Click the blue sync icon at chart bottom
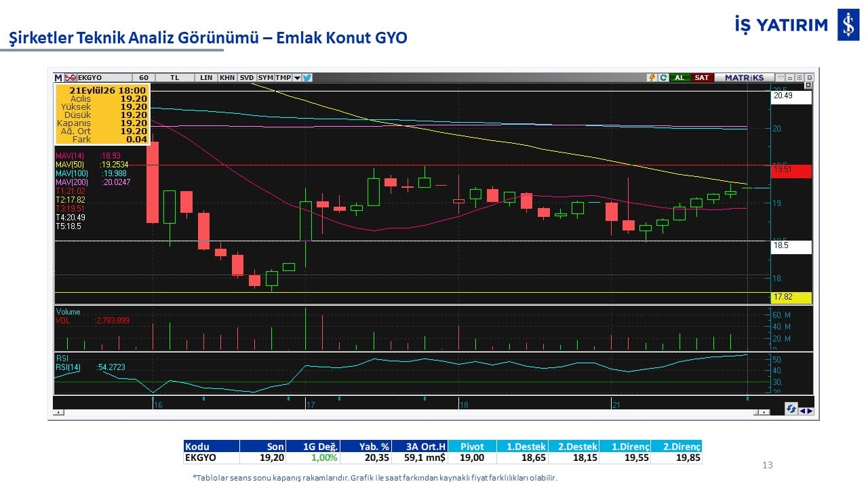The width and height of the screenshot is (868, 488). click(x=791, y=409)
